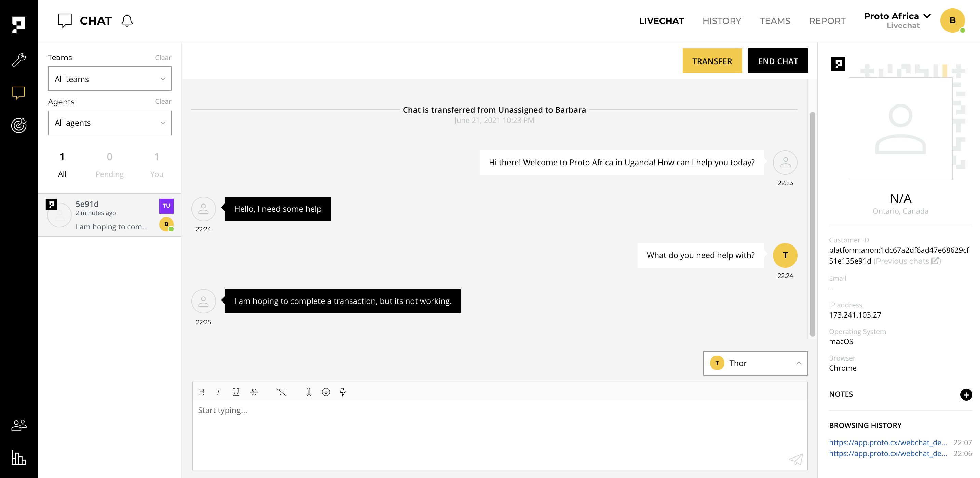Switch to the HISTORY tab

(722, 21)
